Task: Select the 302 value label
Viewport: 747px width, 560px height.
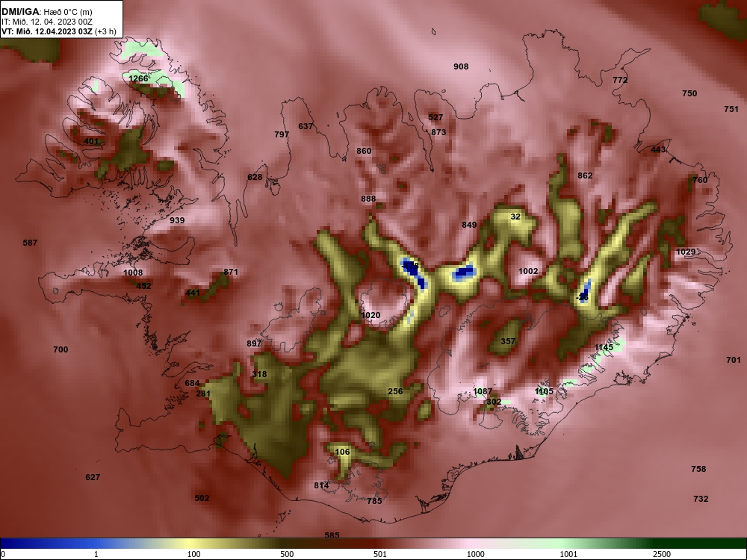Action: click(x=494, y=402)
